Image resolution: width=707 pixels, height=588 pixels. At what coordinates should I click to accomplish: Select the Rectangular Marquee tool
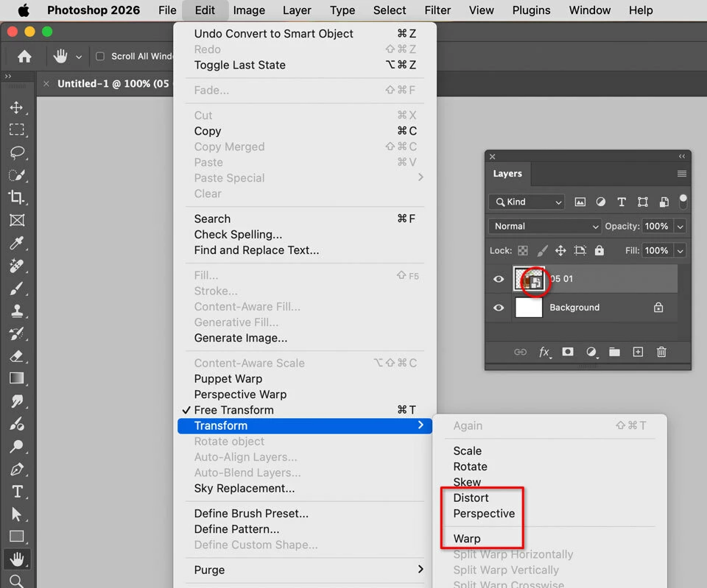(17, 130)
